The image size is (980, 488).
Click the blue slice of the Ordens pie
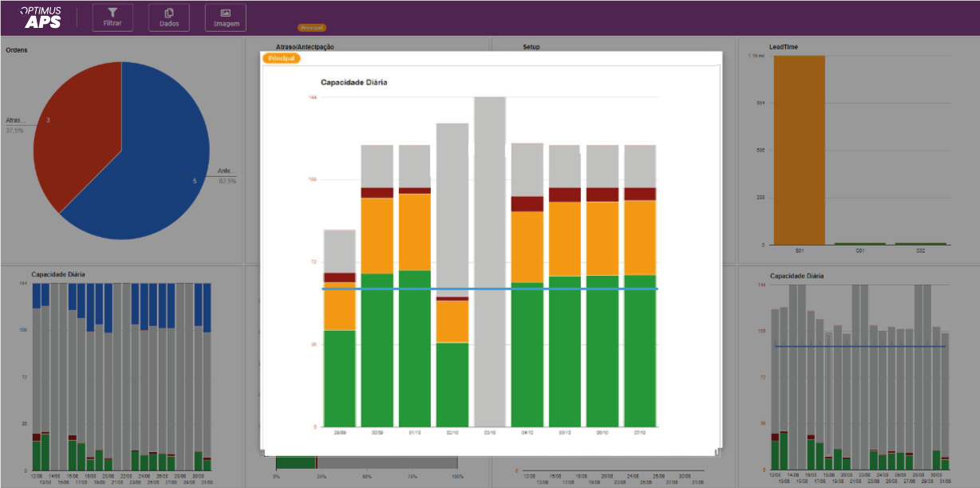pos(152,159)
